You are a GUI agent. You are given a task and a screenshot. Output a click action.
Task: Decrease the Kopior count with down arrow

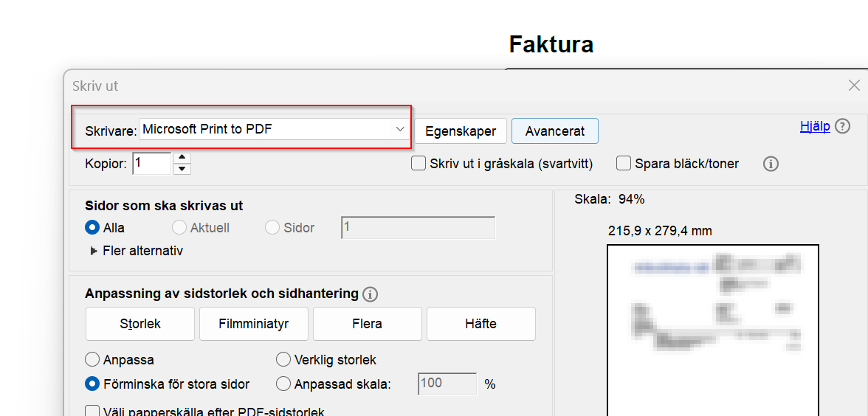tap(182, 170)
